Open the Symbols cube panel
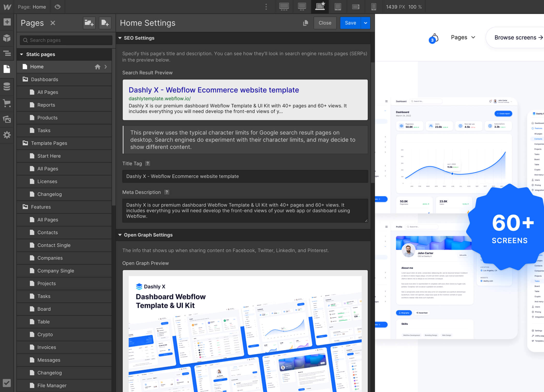 click(x=7, y=38)
